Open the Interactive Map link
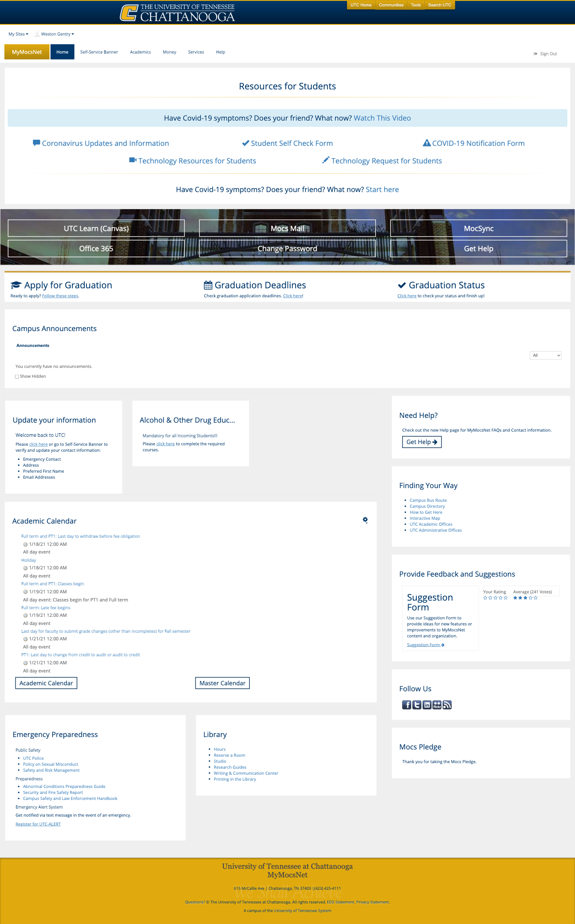Screen dimensions: 575x924 (425, 518)
